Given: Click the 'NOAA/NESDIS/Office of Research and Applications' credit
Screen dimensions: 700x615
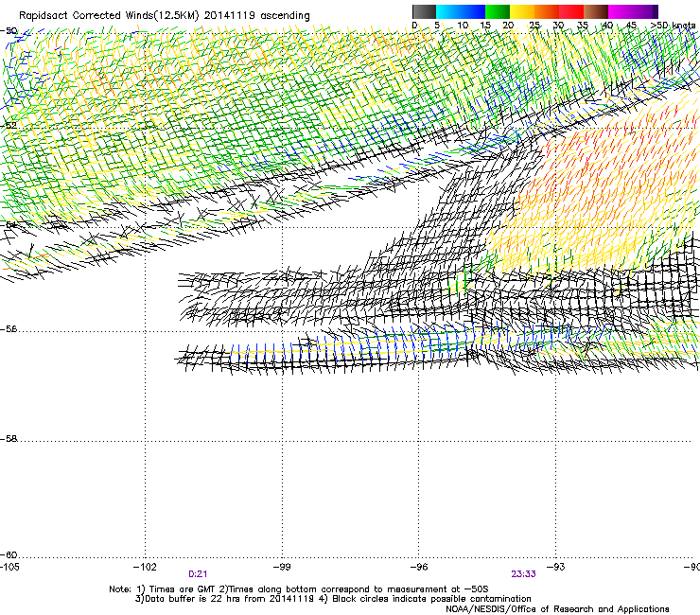Looking at the screenshot, I should (x=557, y=609).
